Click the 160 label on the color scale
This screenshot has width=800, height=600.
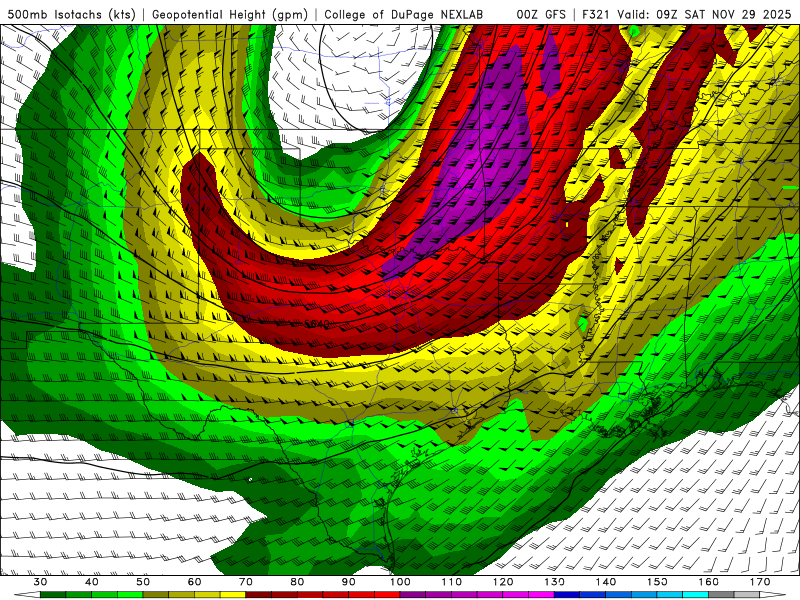click(x=709, y=582)
